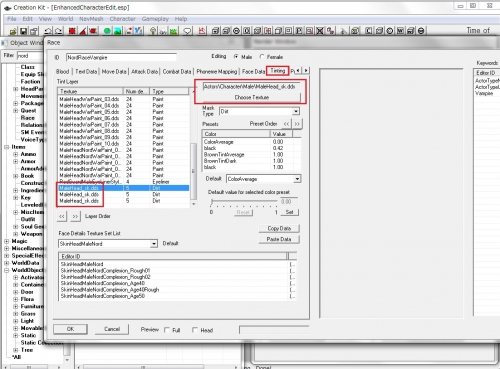This screenshot has height=369, width=500.
Task: Open the Gameplay menu
Action: (x=155, y=19)
